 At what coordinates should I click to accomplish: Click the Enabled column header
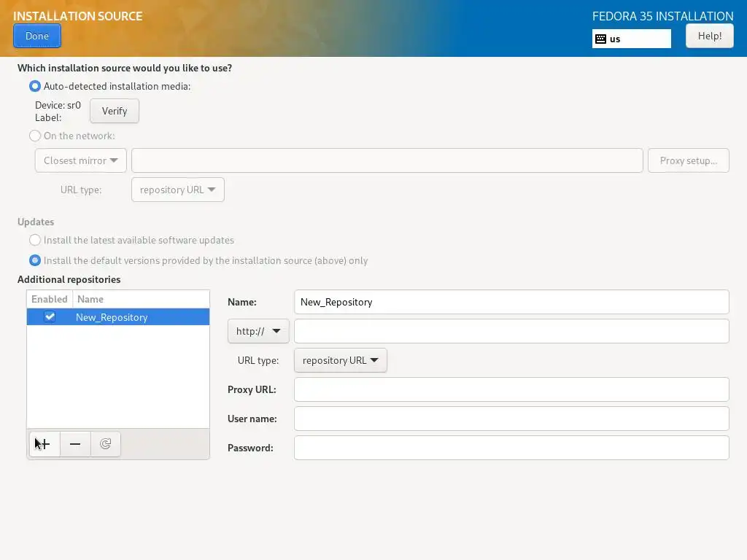pyautogui.click(x=50, y=299)
